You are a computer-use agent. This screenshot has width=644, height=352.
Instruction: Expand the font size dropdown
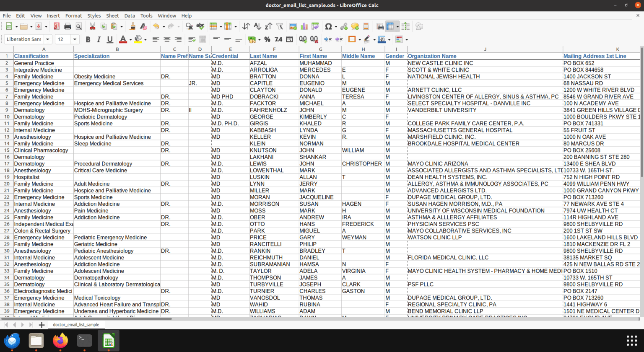click(x=74, y=39)
